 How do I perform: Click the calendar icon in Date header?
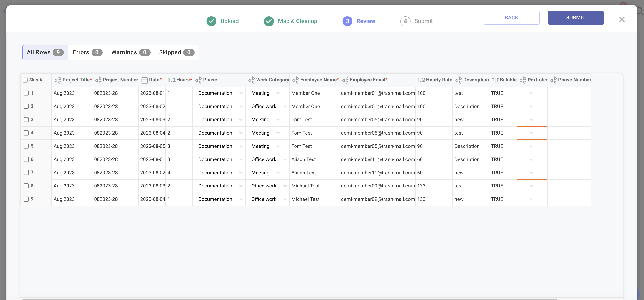point(144,80)
